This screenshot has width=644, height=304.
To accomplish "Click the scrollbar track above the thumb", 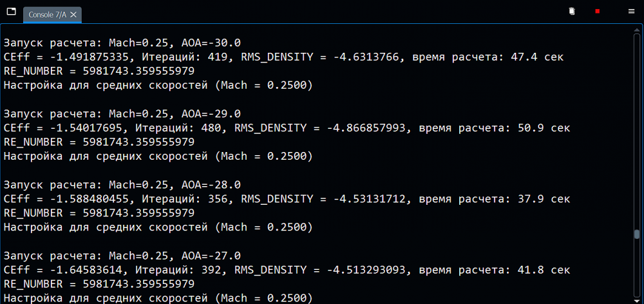I will [638, 129].
